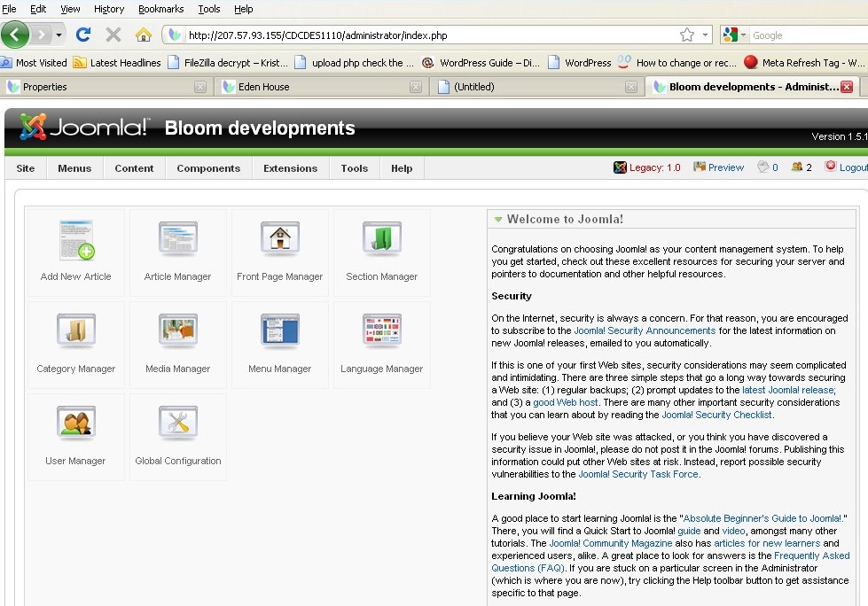The height and width of the screenshot is (606, 868).
Task: Collapse the Welcome to Joomla! panel
Action: (x=498, y=220)
